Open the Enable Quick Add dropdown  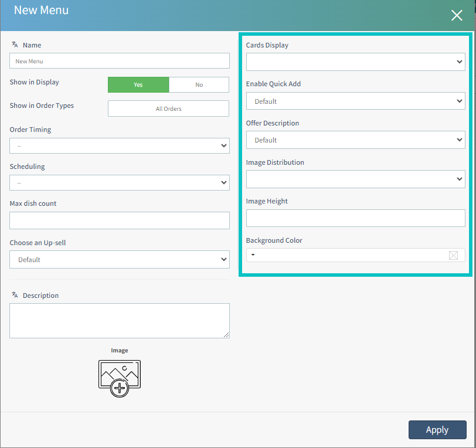pyautogui.click(x=355, y=101)
